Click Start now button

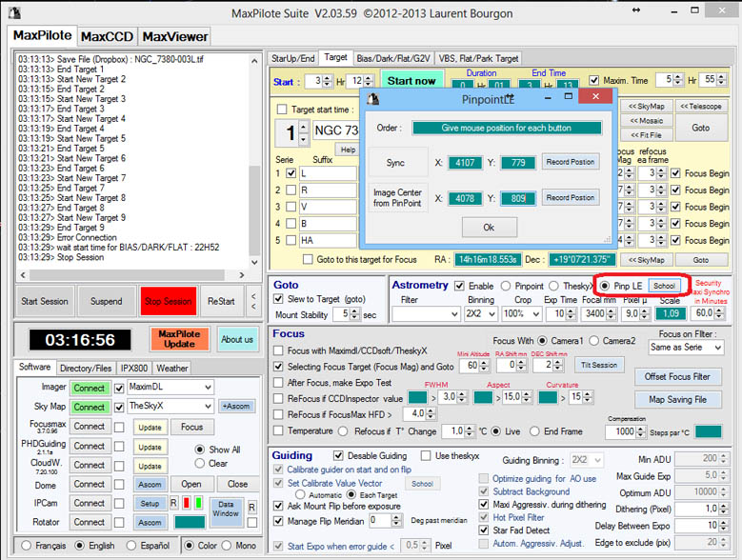click(x=411, y=81)
